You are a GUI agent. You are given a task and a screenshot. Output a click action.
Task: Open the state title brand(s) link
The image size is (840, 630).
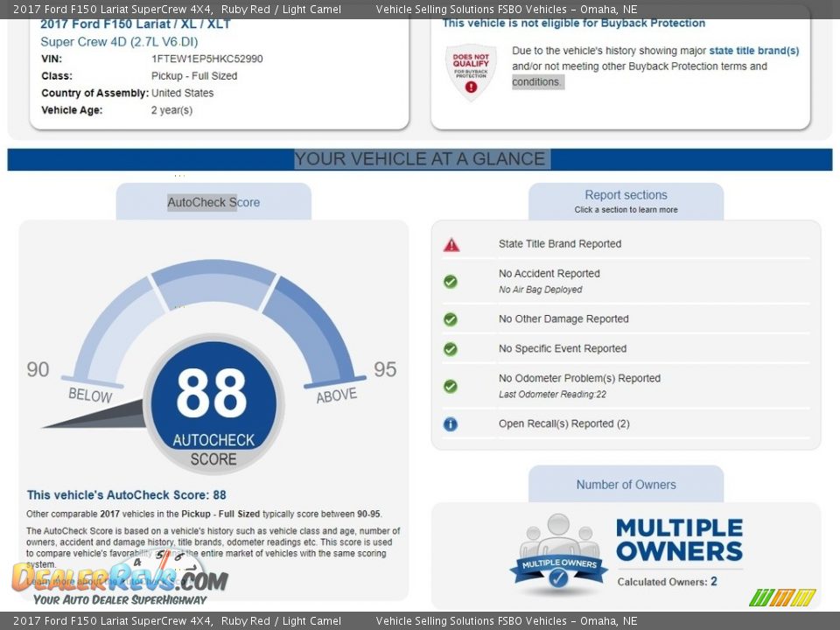pyautogui.click(x=753, y=51)
